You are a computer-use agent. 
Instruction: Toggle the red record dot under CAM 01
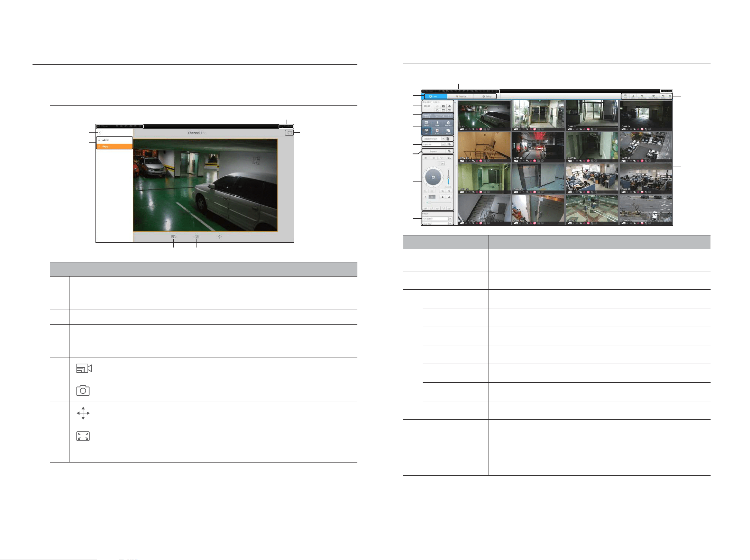coord(477,129)
